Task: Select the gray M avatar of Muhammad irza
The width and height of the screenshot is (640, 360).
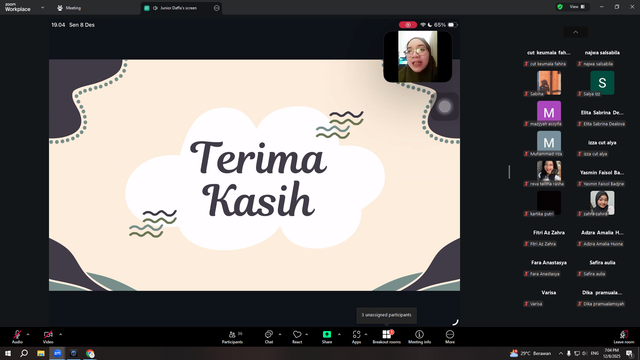Action: tap(549, 143)
